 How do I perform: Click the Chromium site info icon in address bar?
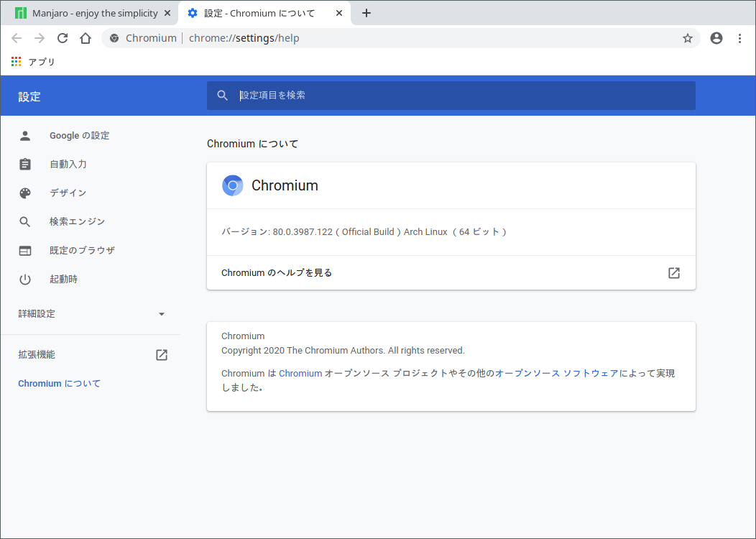point(114,38)
